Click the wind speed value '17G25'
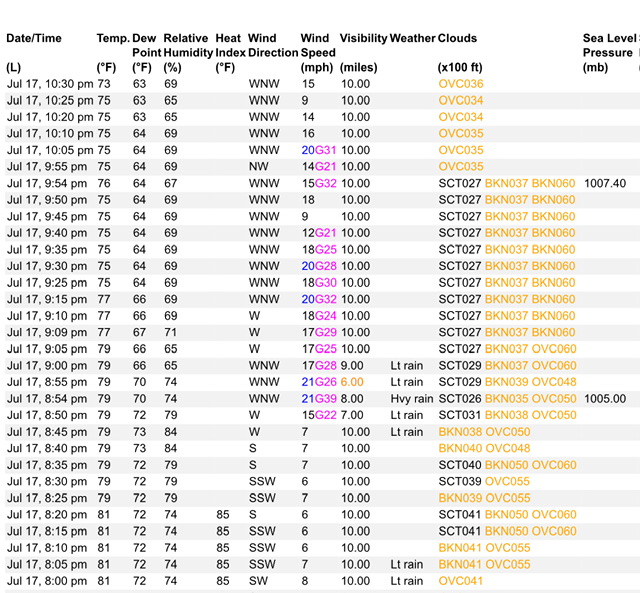Image resolution: width=640 pixels, height=593 pixels. coord(319,349)
